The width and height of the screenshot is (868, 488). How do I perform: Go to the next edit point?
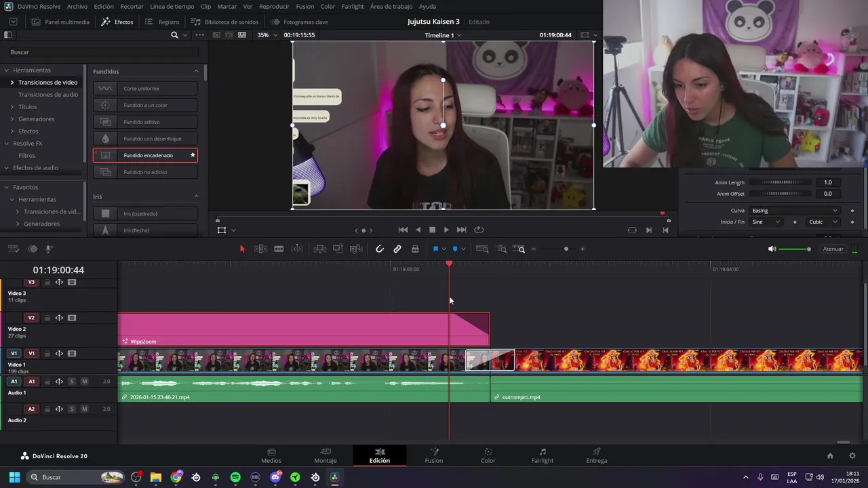pyautogui.click(x=649, y=230)
